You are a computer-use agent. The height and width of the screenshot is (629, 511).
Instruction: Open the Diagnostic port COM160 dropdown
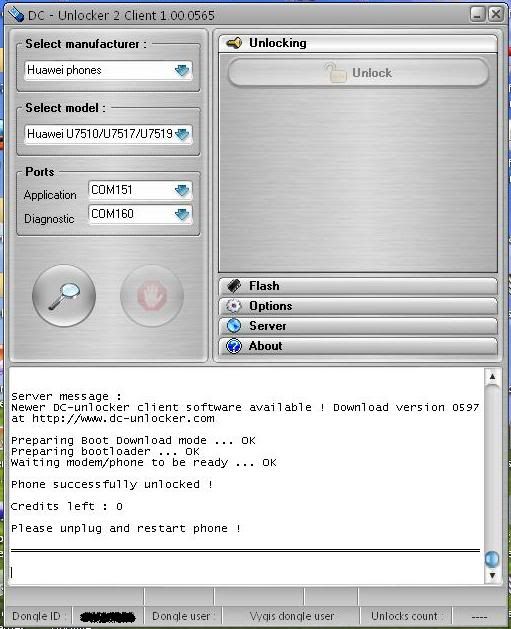(x=182, y=214)
